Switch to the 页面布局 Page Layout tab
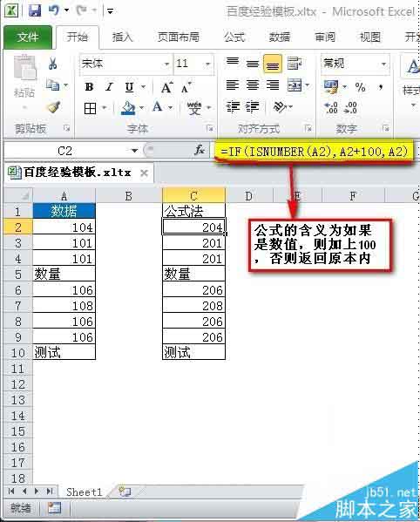The height and width of the screenshot is (522, 420). (x=179, y=37)
